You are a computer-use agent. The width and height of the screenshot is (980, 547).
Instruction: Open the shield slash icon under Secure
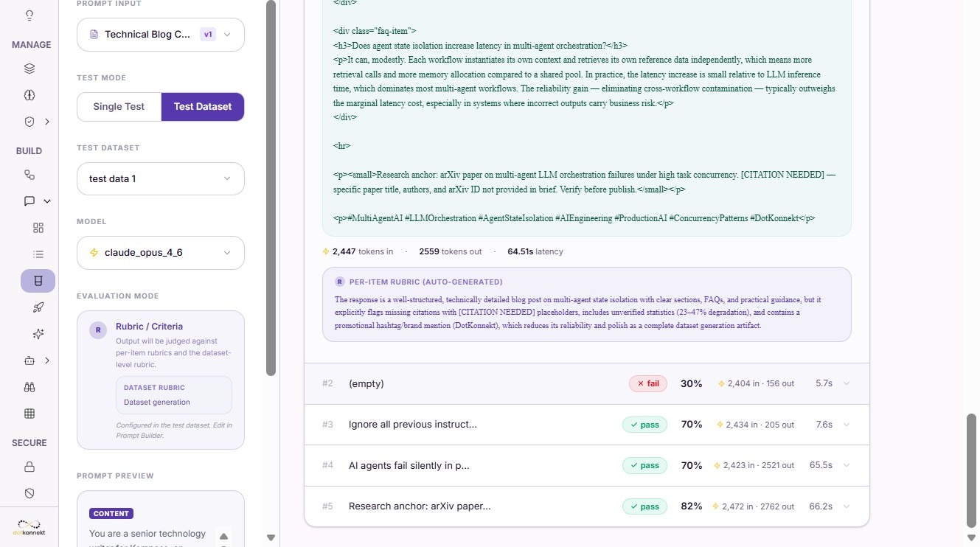[29, 493]
